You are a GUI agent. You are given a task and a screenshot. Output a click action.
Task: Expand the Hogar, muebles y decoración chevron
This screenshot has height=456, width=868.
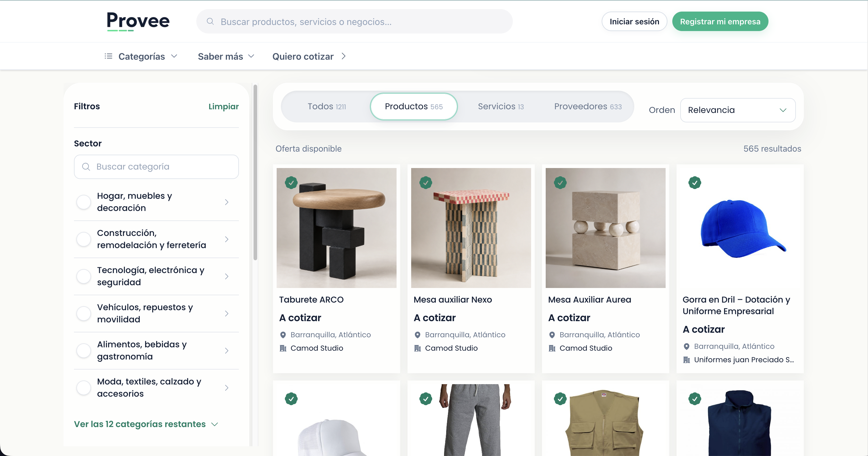pyautogui.click(x=226, y=202)
